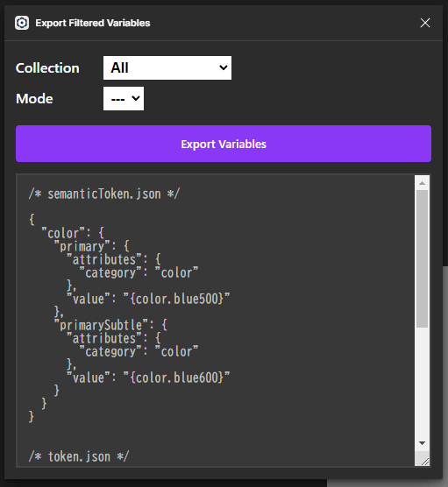Open the Collection dropdown set to All
448x487 pixels.
click(167, 67)
